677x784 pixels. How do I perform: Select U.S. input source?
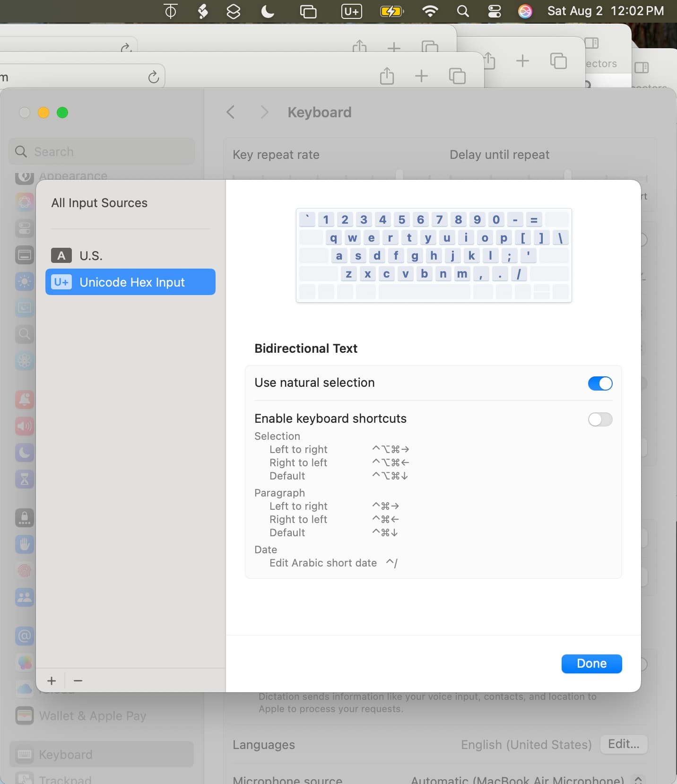click(91, 256)
